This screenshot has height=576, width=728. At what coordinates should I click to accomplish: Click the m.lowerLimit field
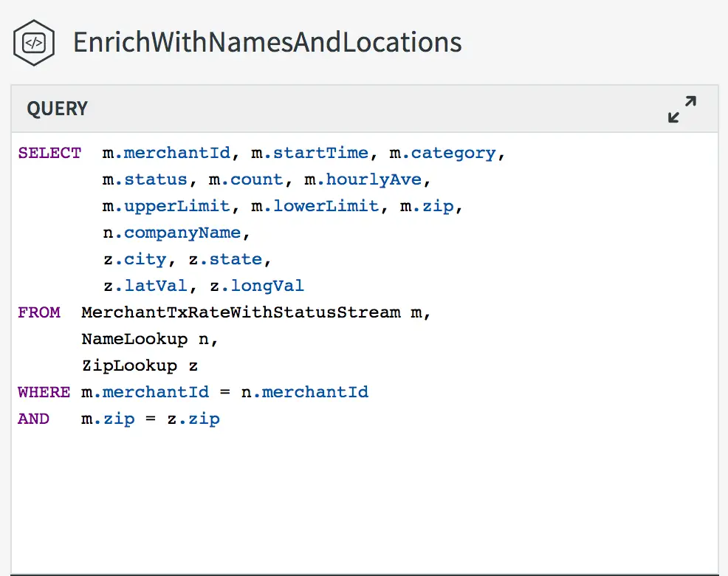pyautogui.click(x=315, y=207)
